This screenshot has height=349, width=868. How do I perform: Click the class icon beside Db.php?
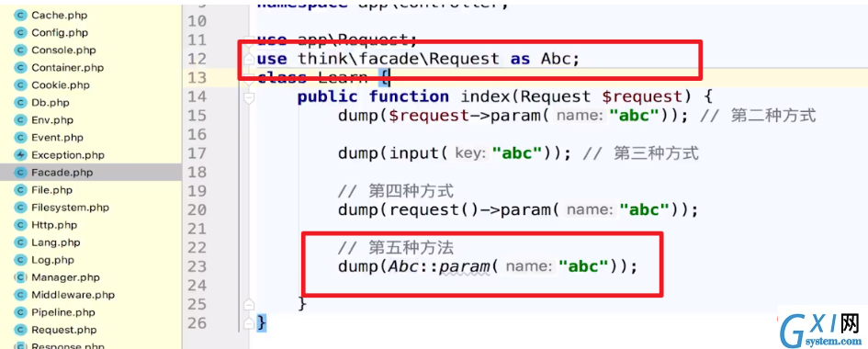pos(20,103)
